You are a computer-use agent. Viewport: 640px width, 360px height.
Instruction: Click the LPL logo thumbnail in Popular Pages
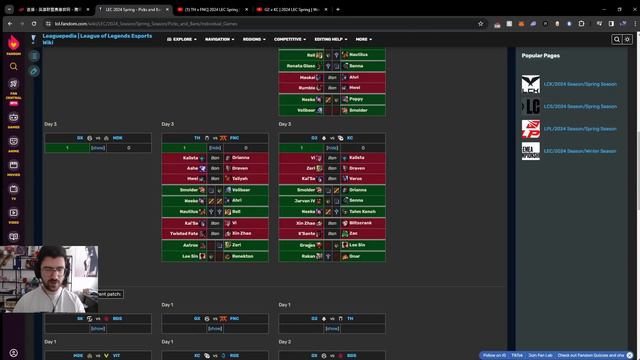coord(531,129)
